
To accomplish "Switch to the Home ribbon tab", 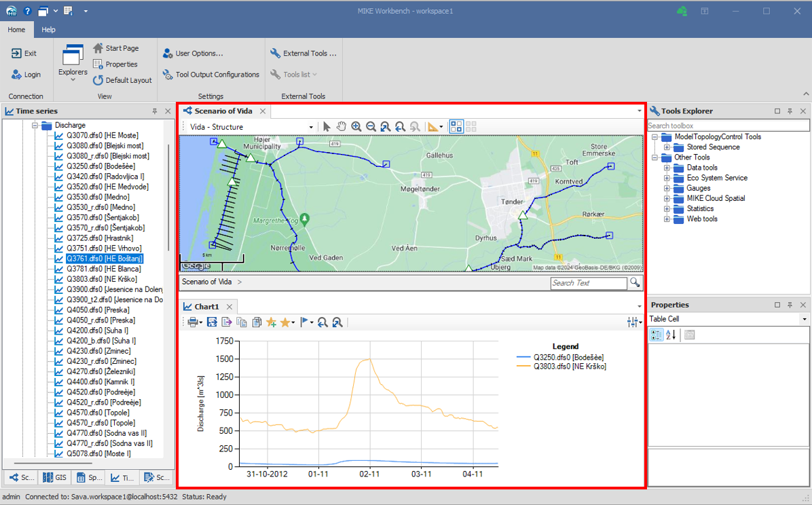I will 16,29.
